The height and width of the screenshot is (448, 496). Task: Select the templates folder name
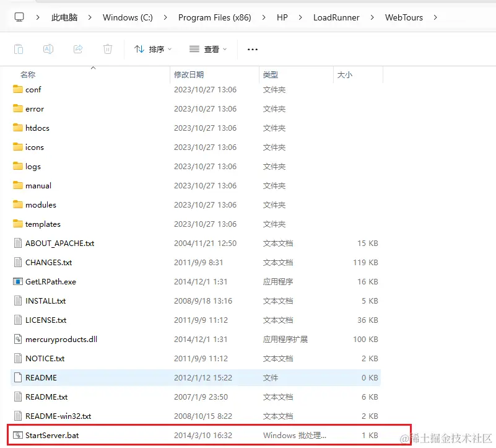click(x=43, y=224)
